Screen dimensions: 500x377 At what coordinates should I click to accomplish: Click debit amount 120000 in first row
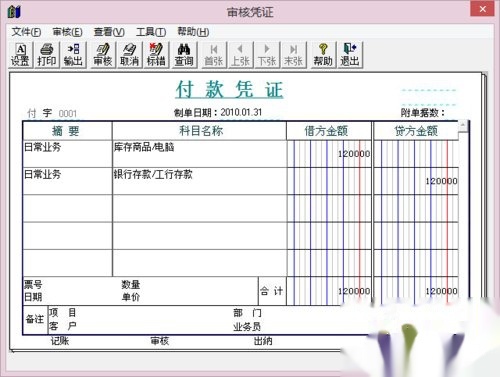[354, 154]
